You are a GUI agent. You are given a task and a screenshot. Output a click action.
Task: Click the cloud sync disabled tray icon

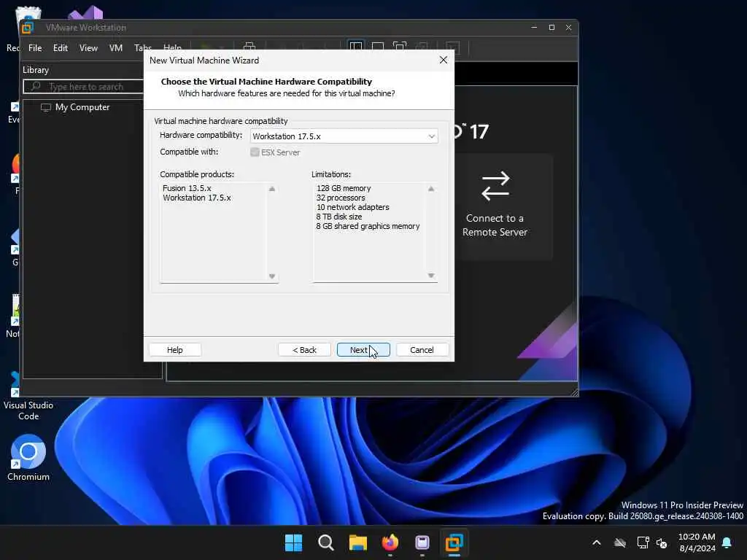[620, 542]
